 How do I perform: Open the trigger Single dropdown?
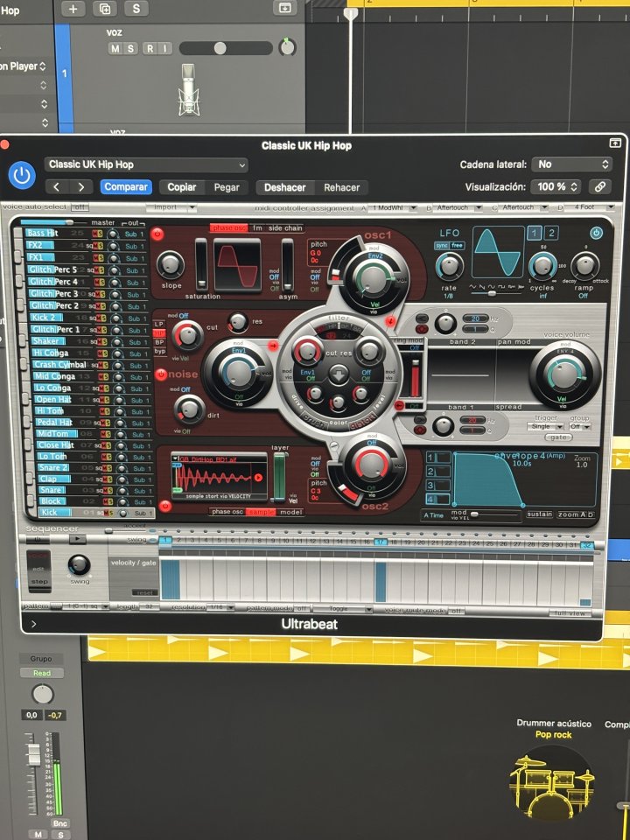545,427
